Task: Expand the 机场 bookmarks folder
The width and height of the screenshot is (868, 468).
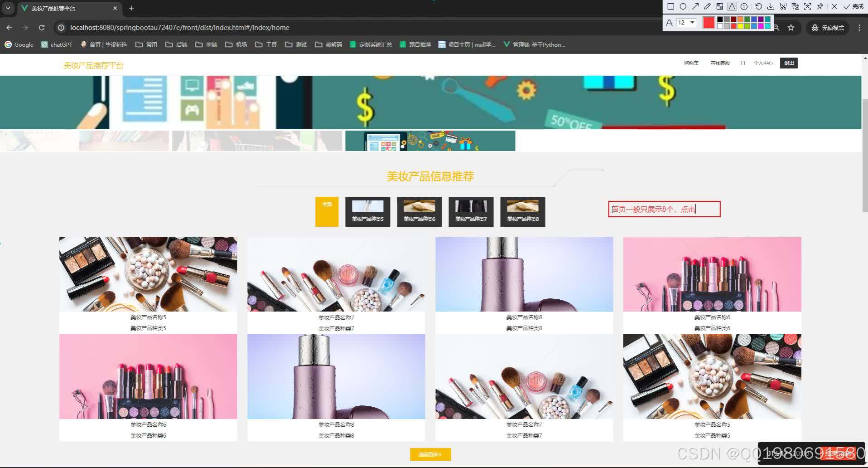Action: click(236, 44)
